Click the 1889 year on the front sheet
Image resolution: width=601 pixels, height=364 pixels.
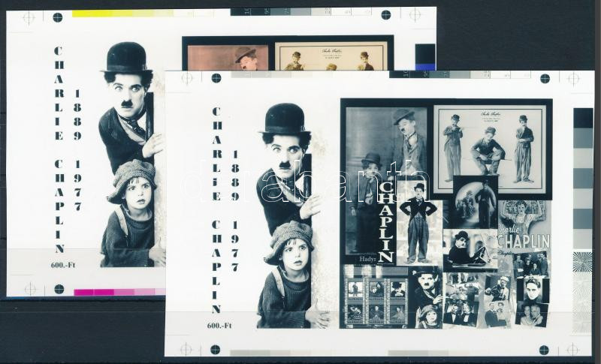pyautogui.click(x=234, y=176)
